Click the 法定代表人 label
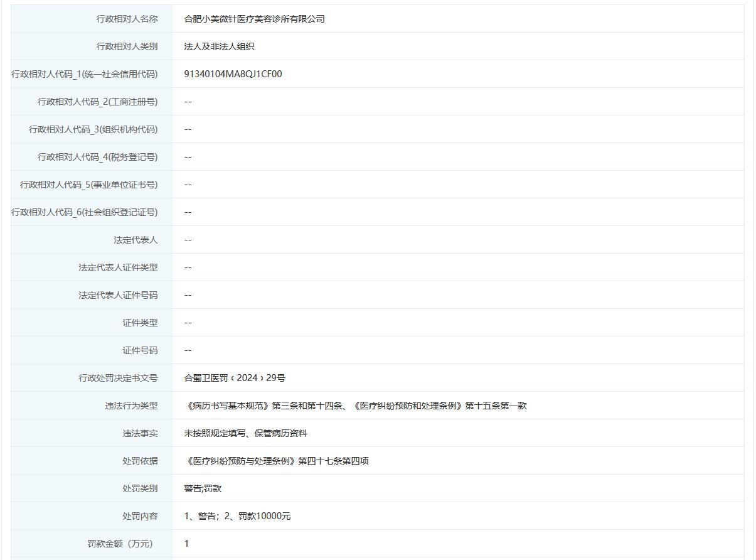The image size is (756, 560). point(136,240)
